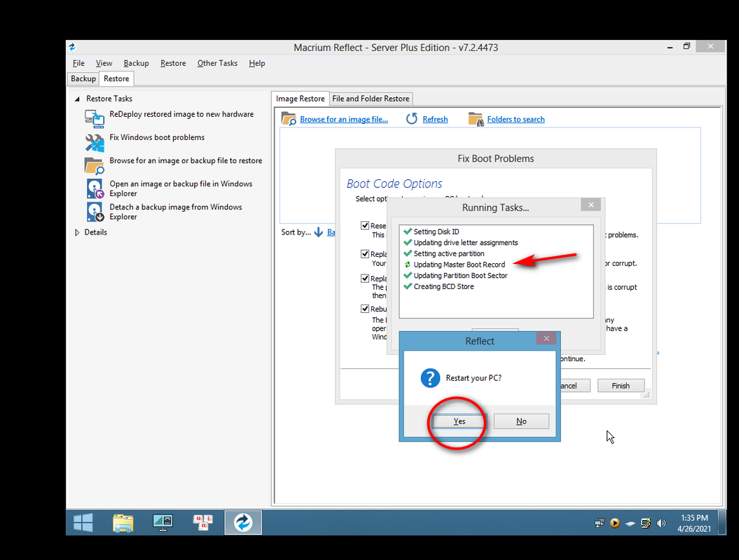Click the Setting active partition checkmark
739x560 pixels.
coord(408,253)
